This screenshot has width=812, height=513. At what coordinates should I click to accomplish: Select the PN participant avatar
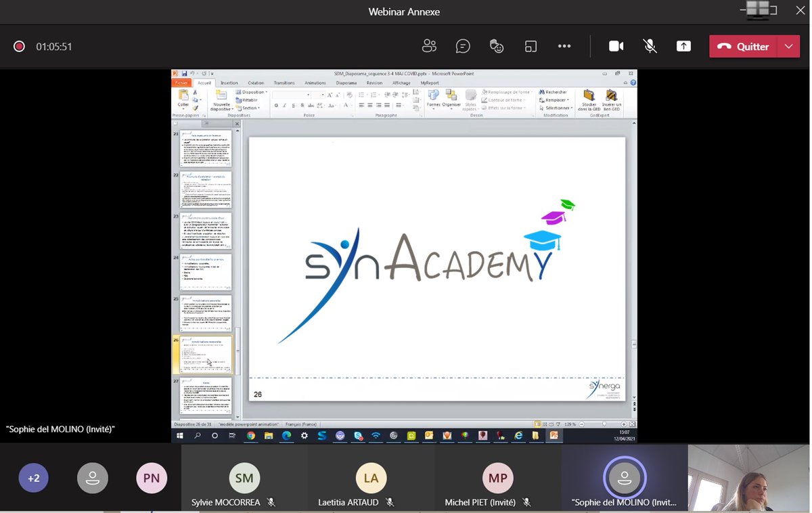pyautogui.click(x=152, y=478)
